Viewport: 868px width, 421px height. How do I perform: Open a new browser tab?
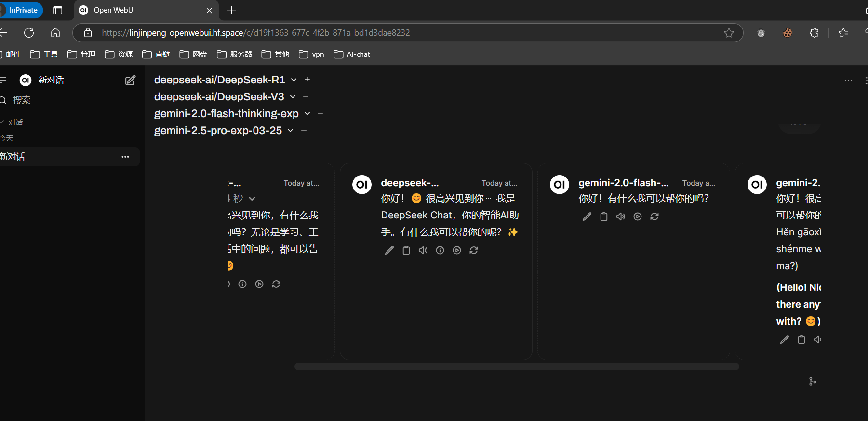(x=231, y=10)
